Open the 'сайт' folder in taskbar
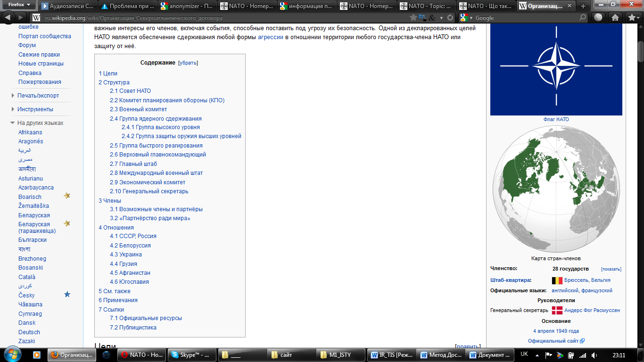This screenshot has height=362, width=644. tap(291, 355)
